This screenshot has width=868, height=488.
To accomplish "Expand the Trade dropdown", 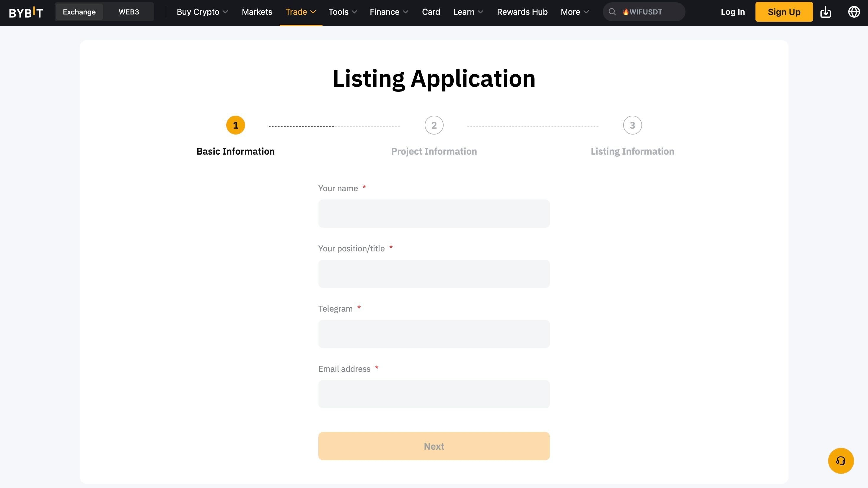I will coord(301,12).
